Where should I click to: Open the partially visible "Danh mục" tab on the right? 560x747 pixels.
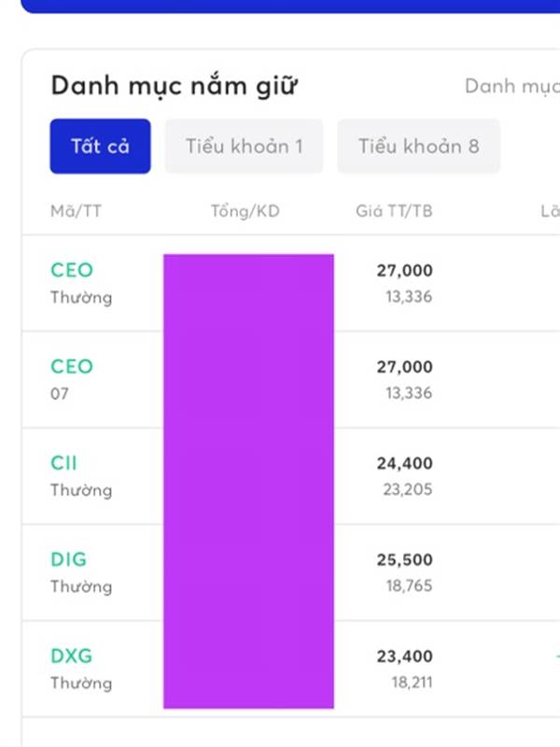[x=511, y=87]
